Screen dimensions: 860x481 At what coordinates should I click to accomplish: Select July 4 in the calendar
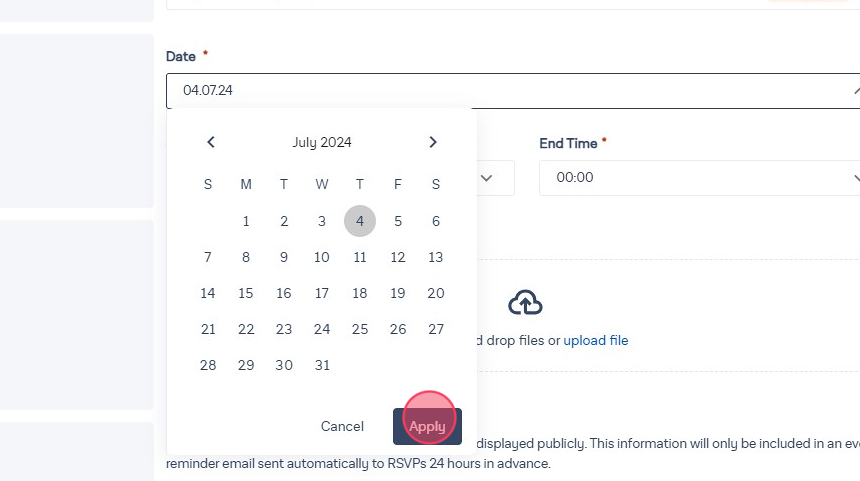(360, 221)
